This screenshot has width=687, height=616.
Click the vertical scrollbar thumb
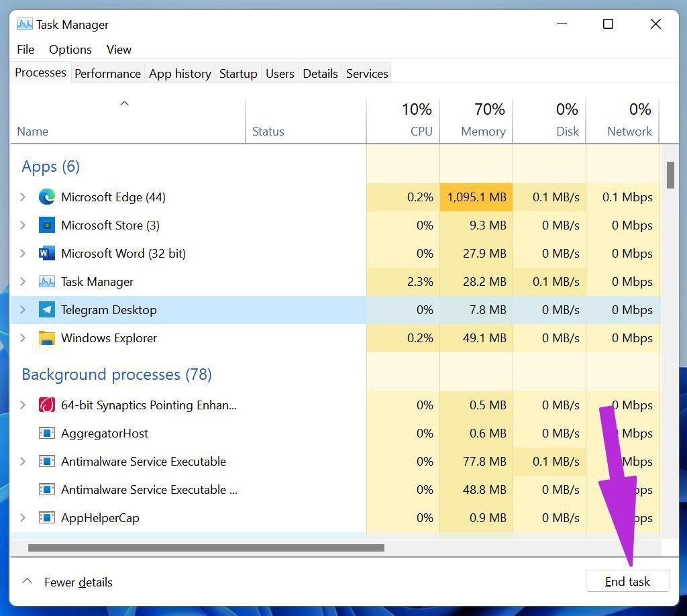pos(670,175)
